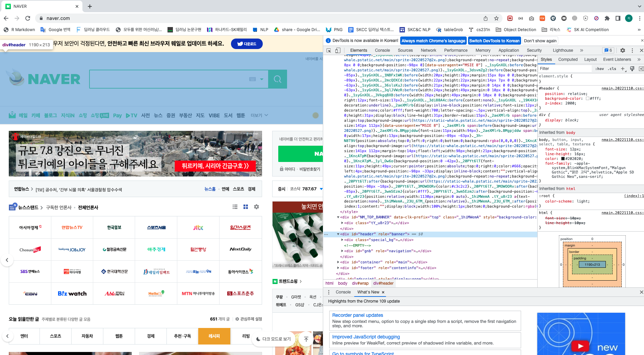
Task: Go to previous newsstand page arrow
Action: (7, 260)
